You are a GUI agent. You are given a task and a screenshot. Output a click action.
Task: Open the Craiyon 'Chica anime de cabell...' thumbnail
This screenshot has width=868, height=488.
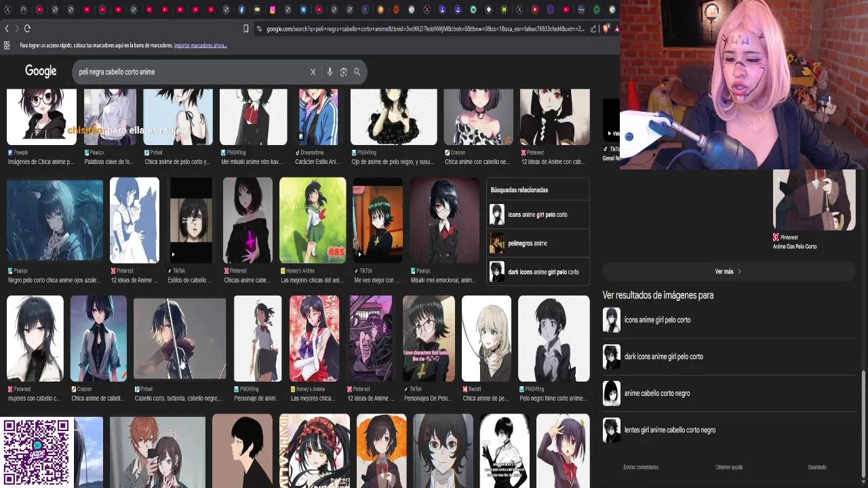click(x=98, y=338)
